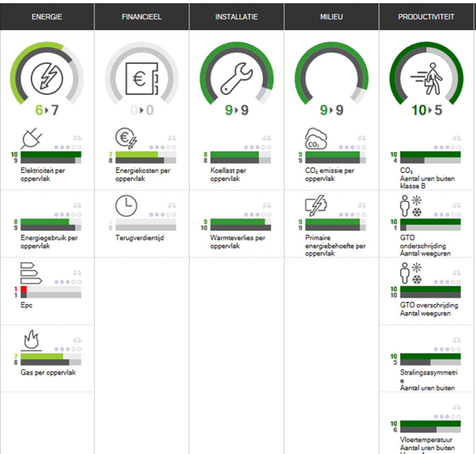The width and height of the screenshot is (476, 454).
Task: Open the MILIEU header tab
Action: pyautogui.click(x=331, y=17)
